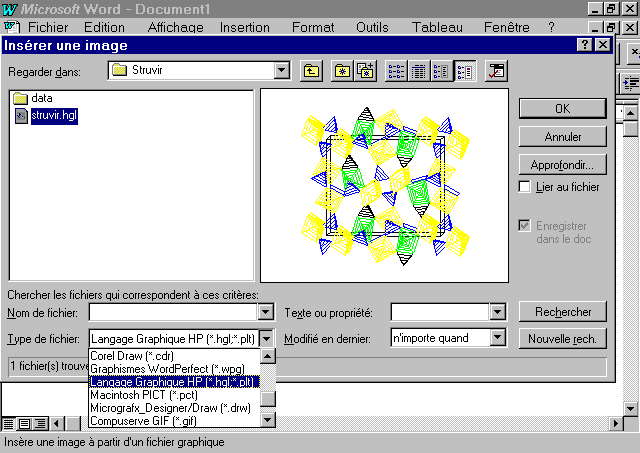Screen dimensions: 640x453
Task: Pick Compuserve GIF (*.gif) file type
Action: pos(174,421)
